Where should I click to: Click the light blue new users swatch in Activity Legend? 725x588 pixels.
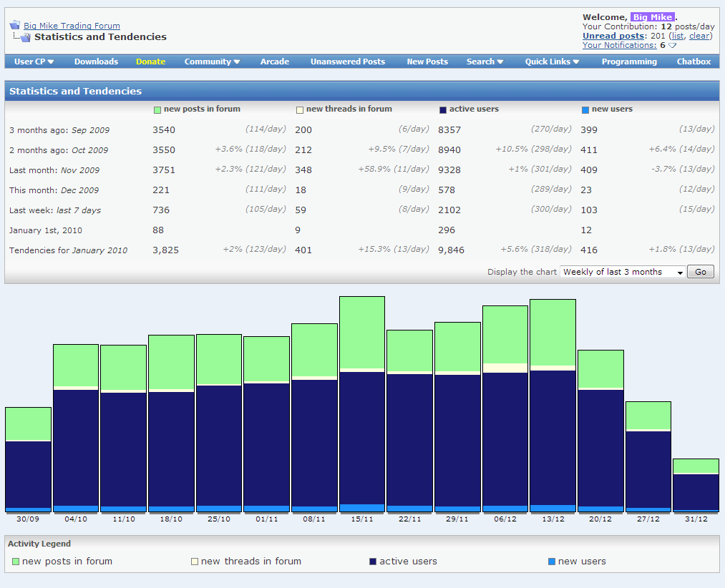[552, 562]
